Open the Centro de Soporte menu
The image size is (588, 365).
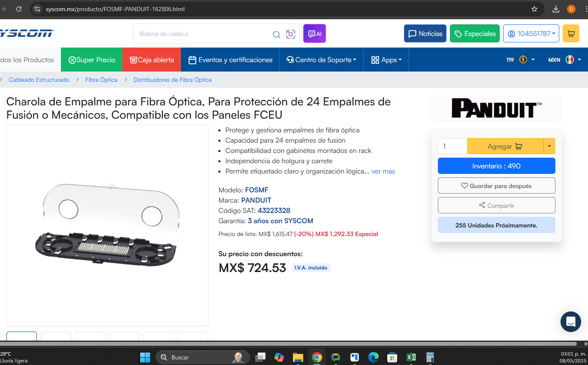tap(322, 60)
